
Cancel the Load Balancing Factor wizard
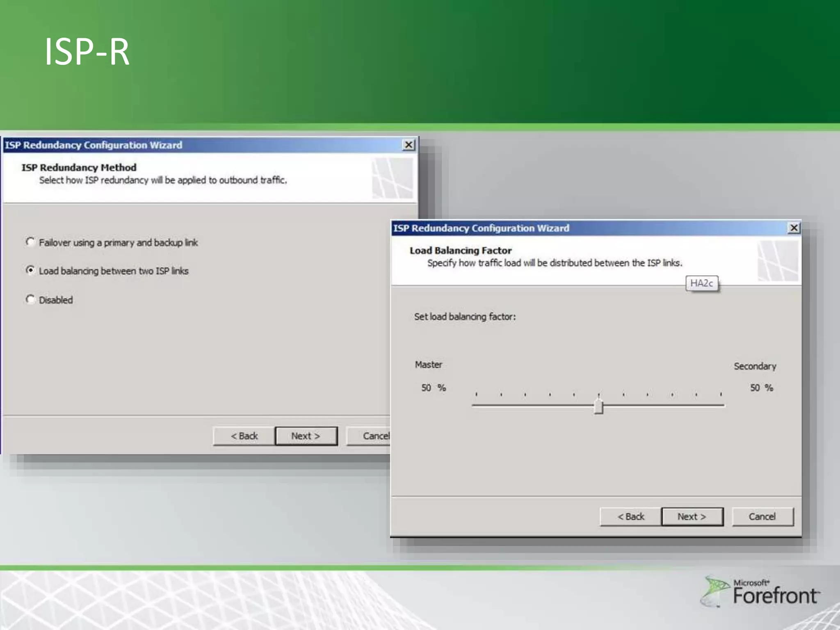click(x=762, y=517)
